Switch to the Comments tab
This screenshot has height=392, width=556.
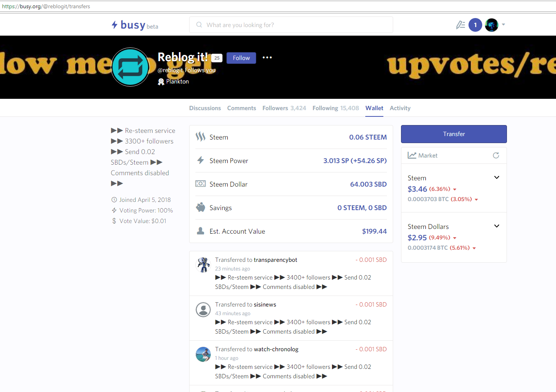pos(242,108)
